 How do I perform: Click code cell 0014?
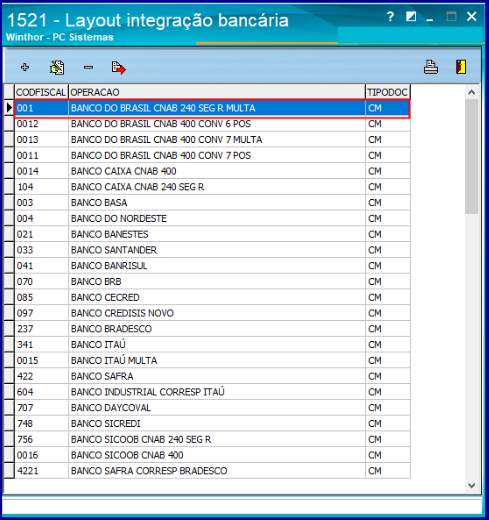[x=41, y=171]
